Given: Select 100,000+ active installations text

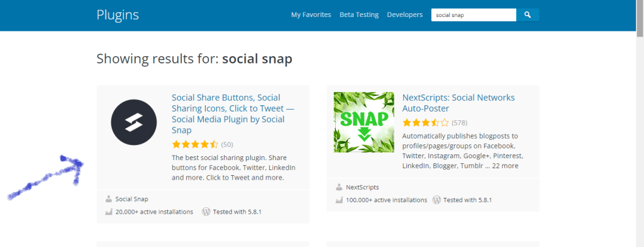Looking at the screenshot, I should coord(387,200).
